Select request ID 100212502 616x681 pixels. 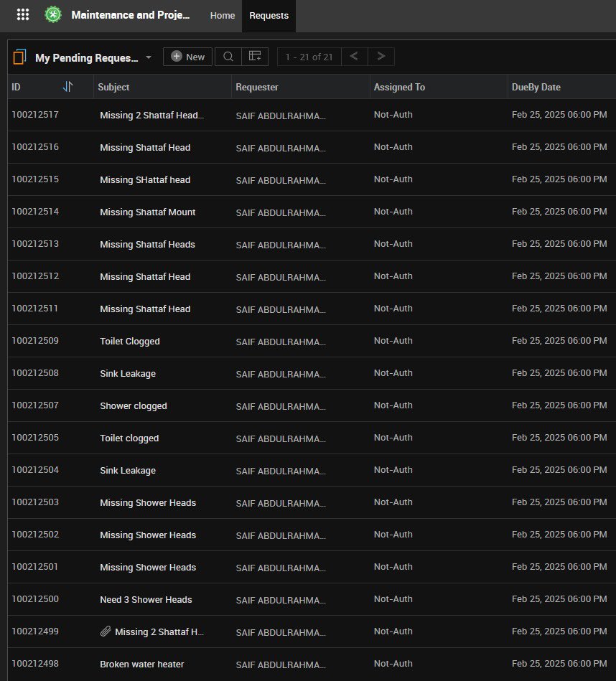[35, 534]
